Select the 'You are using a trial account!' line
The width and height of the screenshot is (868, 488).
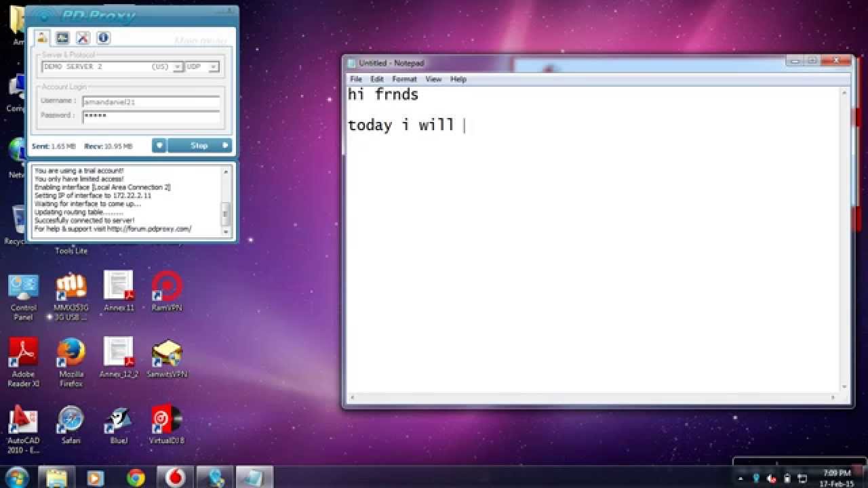79,171
